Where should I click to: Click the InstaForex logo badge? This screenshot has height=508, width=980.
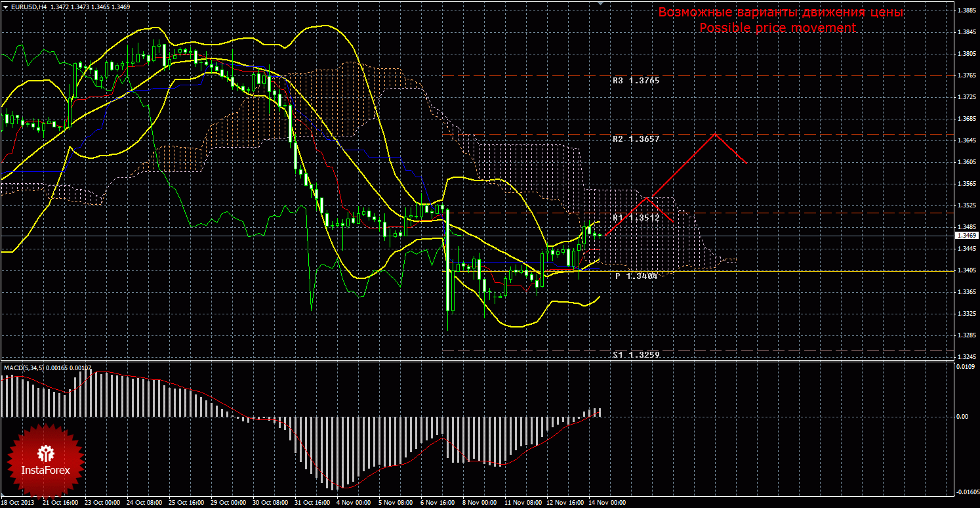coord(45,460)
